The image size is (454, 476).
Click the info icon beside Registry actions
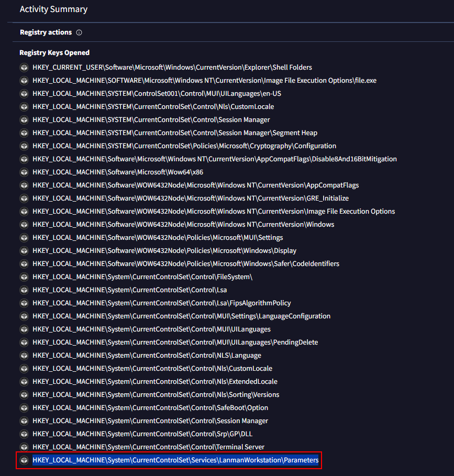[x=79, y=32]
